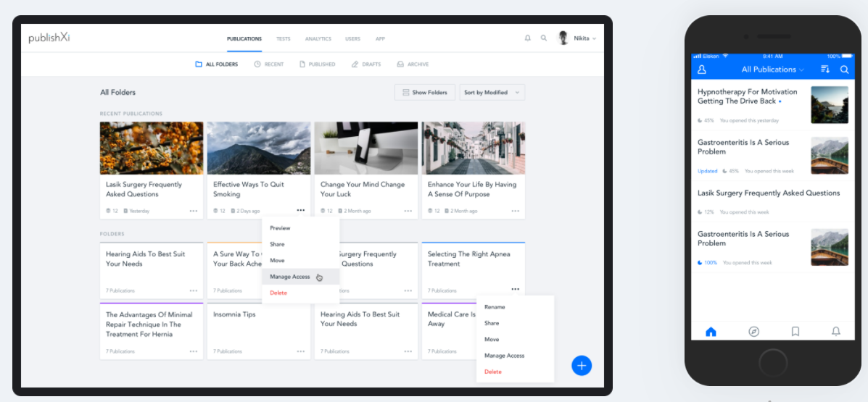This screenshot has height=402, width=868.
Task: Open options for first-row Hearing Aids folder
Action: [x=193, y=290]
